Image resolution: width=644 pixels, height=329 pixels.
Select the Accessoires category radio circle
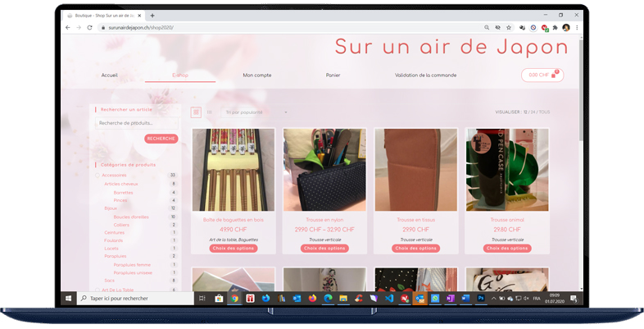(x=98, y=175)
